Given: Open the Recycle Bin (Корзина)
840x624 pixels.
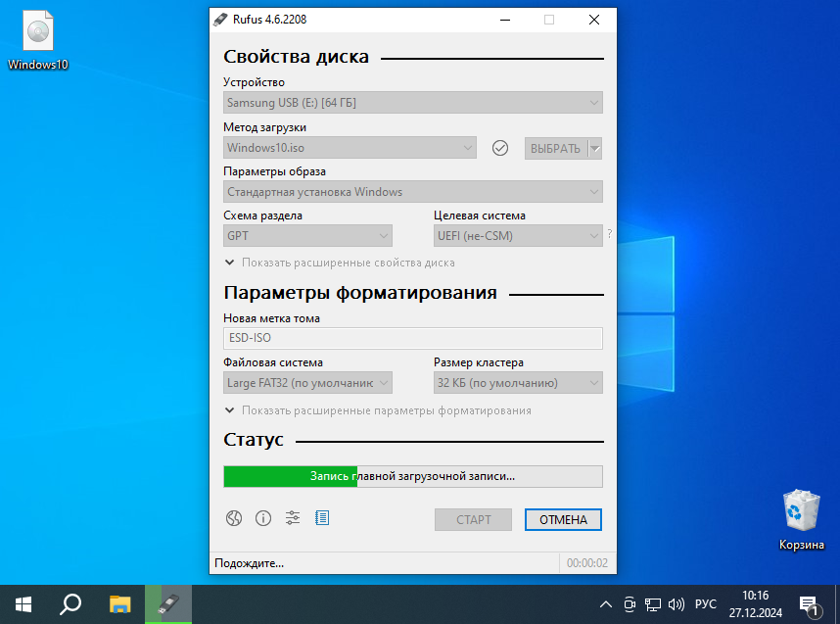Looking at the screenshot, I should pos(801,506).
